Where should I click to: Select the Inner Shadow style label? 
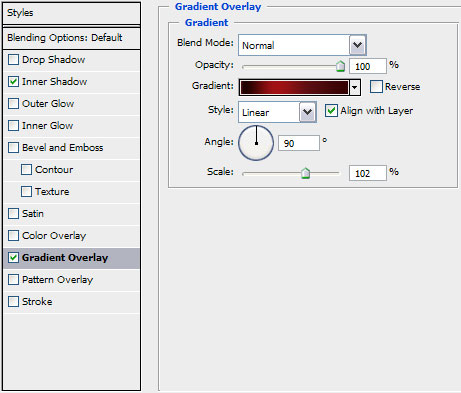pyautogui.click(x=55, y=82)
